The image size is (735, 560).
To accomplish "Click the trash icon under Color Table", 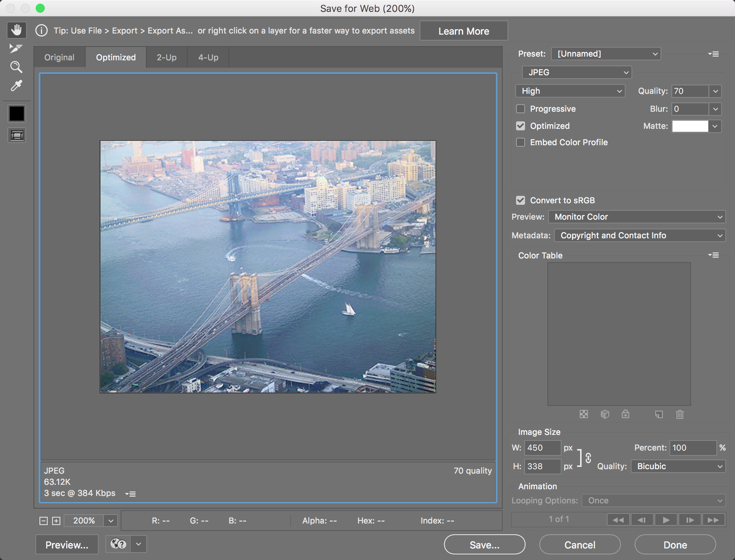I will pos(680,414).
